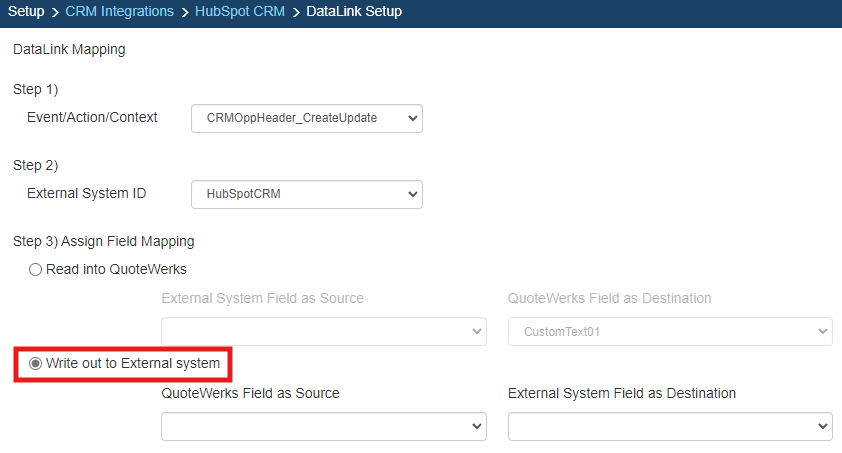
Task: Expand the HubSpotCRM External System ID dropdown
Action: click(x=306, y=194)
